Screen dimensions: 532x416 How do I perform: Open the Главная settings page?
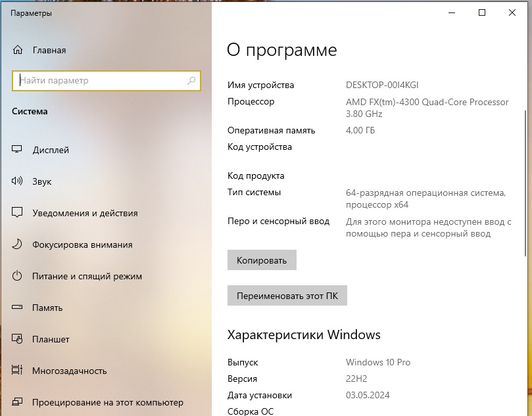[49, 50]
